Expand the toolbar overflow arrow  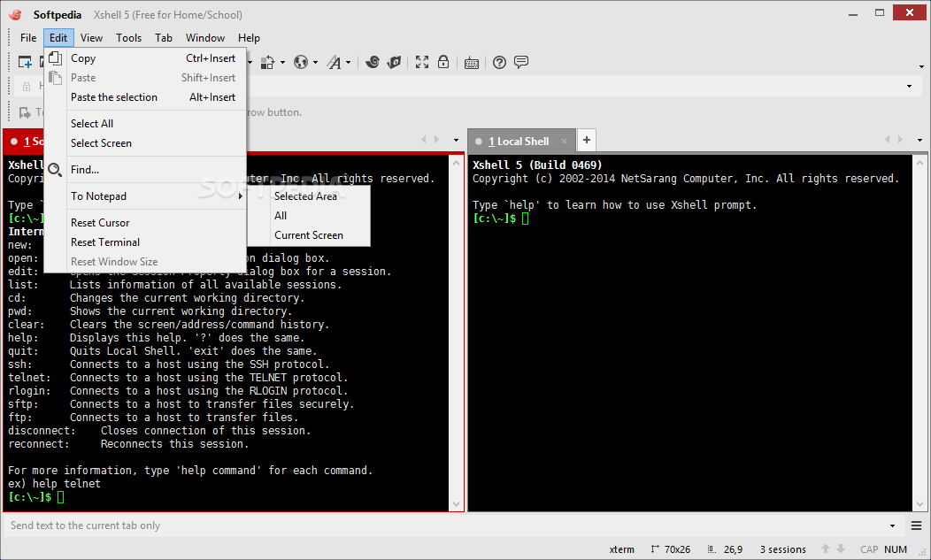pos(921,66)
